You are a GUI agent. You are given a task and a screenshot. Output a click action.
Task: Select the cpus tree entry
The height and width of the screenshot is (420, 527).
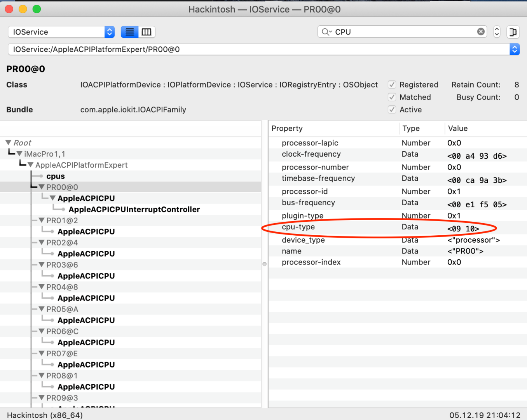click(x=56, y=176)
